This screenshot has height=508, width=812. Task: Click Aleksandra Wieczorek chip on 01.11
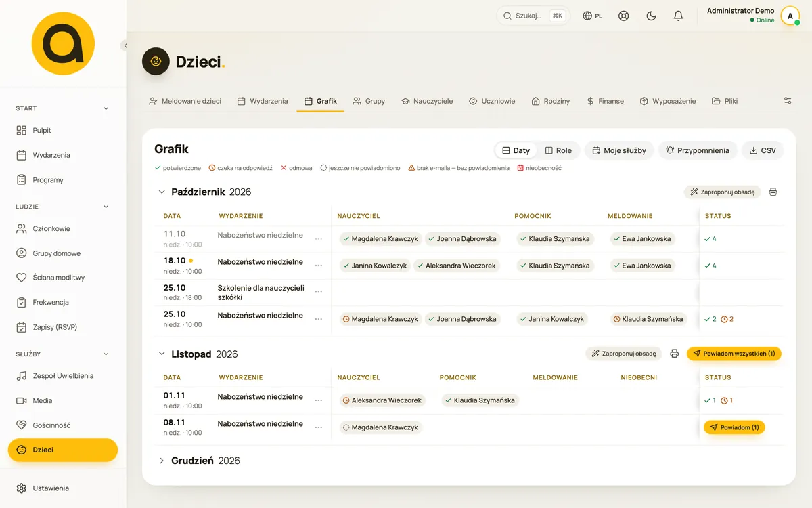[x=382, y=400]
